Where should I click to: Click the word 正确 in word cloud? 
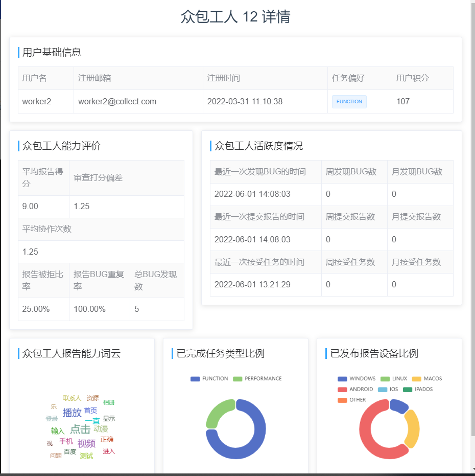click(x=107, y=439)
